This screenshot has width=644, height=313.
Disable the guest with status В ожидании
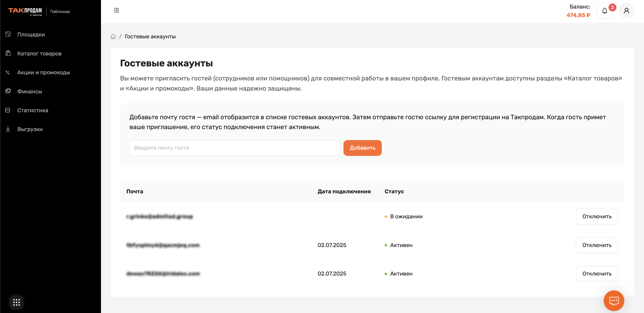click(x=597, y=216)
